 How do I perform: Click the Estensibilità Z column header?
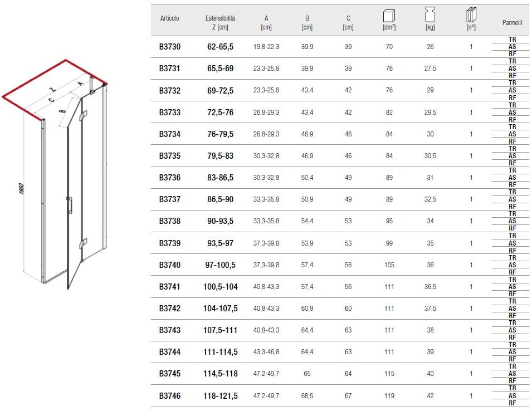click(220, 23)
